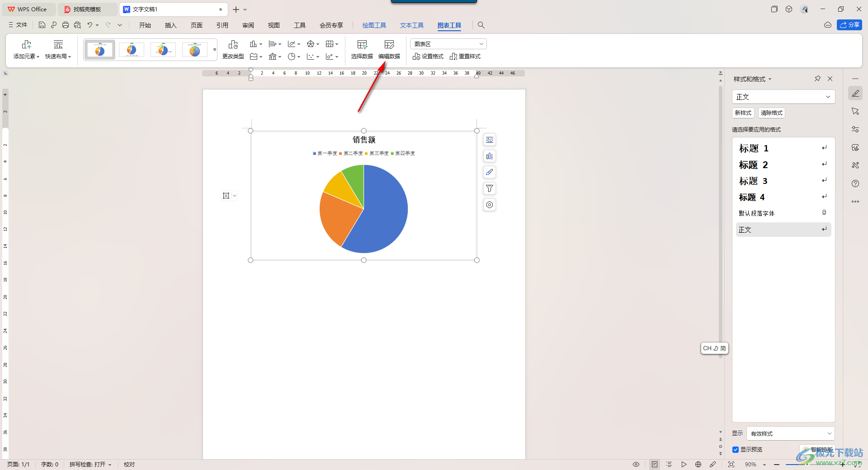Open chart filter funnel button
The height and width of the screenshot is (470, 868).
pos(490,188)
